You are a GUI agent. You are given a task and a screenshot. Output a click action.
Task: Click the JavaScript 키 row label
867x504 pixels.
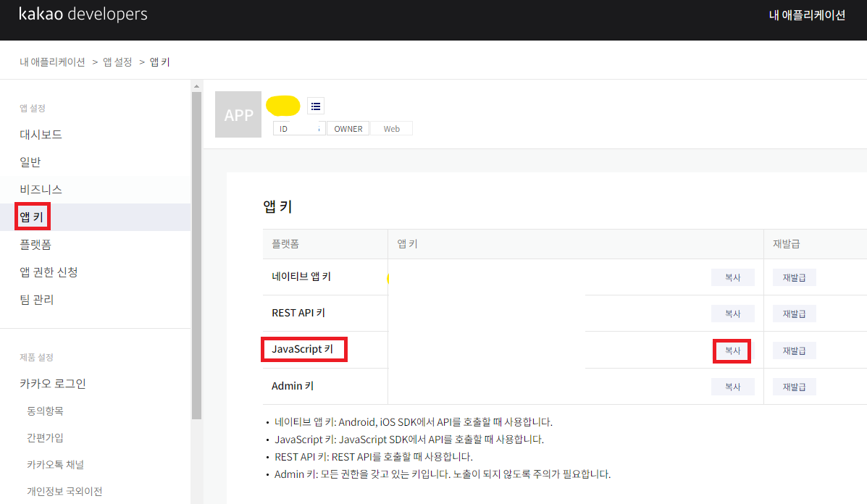(x=304, y=349)
